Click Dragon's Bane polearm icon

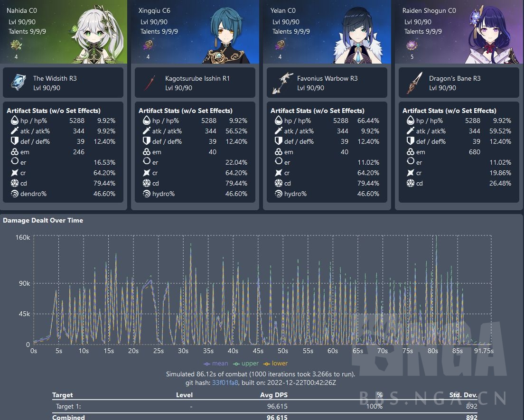tap(413, 83)
